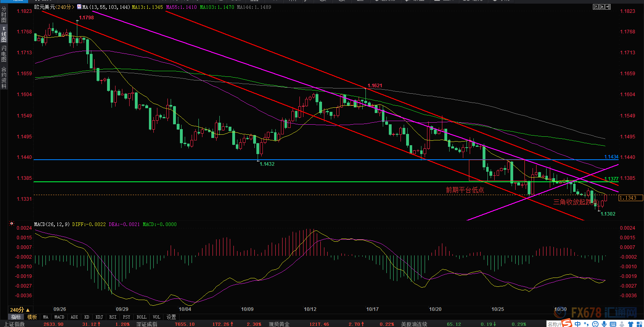The height and width of the screenshot is (327, 644).
Task: Toggle punctuation mode in the IME bar
Action: [x=586, y=324]
